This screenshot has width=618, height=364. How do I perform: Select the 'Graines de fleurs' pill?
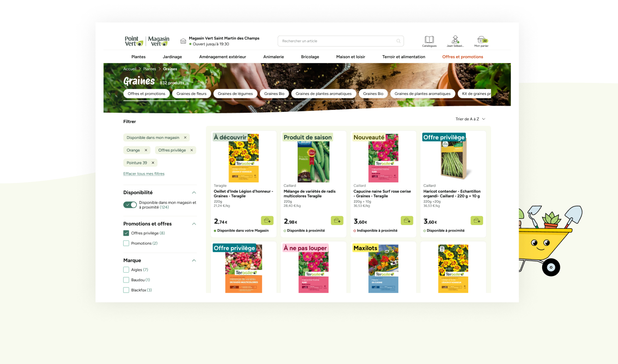point(191,94)
